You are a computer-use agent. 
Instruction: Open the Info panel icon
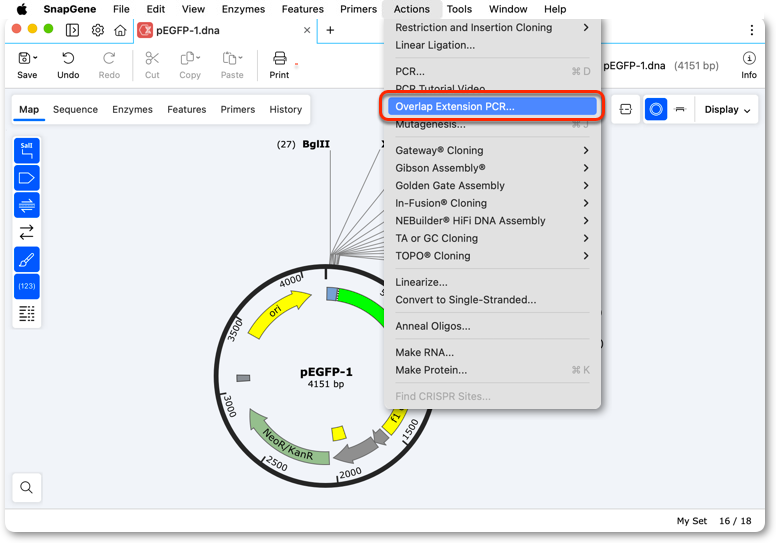click(x=749, y=58)
